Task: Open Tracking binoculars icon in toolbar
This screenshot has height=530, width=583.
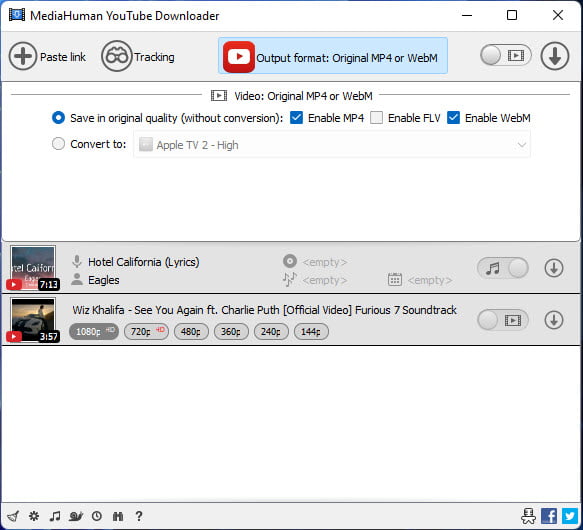Action: pos(117,56)
